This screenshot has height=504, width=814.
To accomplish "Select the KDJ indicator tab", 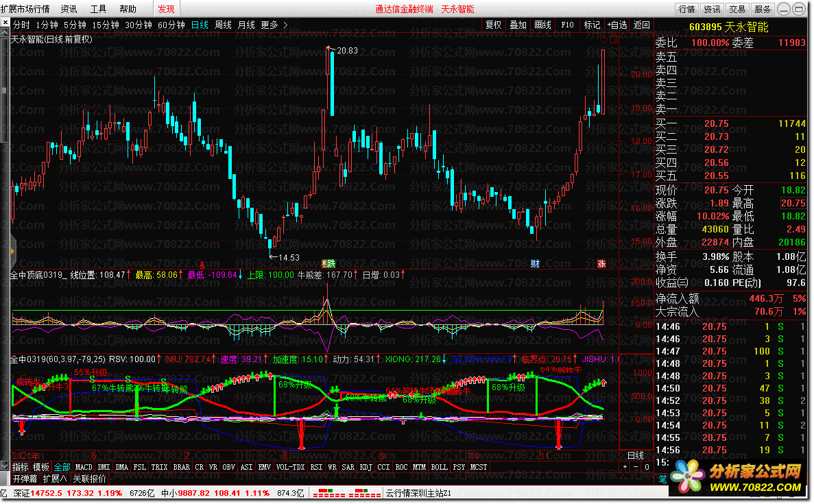I will (366, 467).
